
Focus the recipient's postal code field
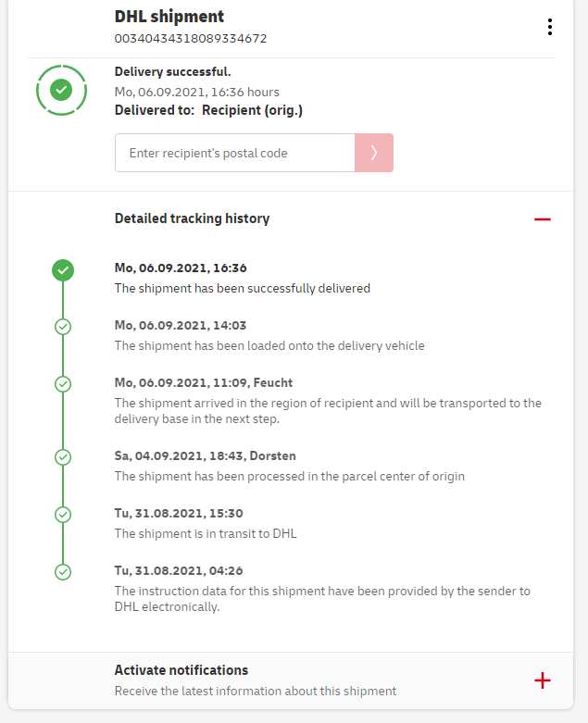point(234,153)
